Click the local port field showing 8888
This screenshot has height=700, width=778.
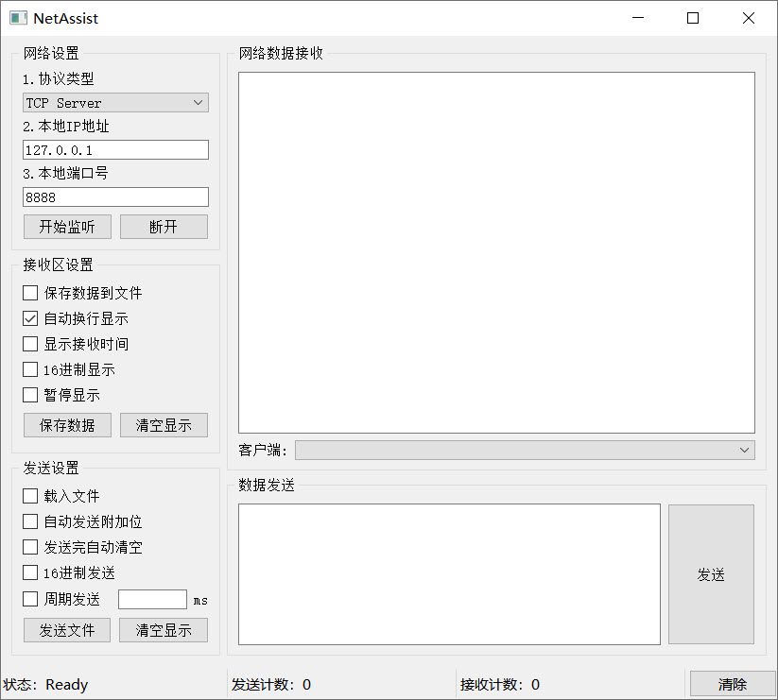point(115,196)
